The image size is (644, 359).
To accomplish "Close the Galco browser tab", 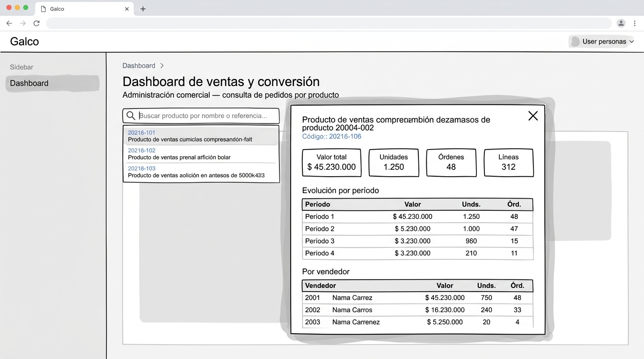I will (x=127, y=9).
